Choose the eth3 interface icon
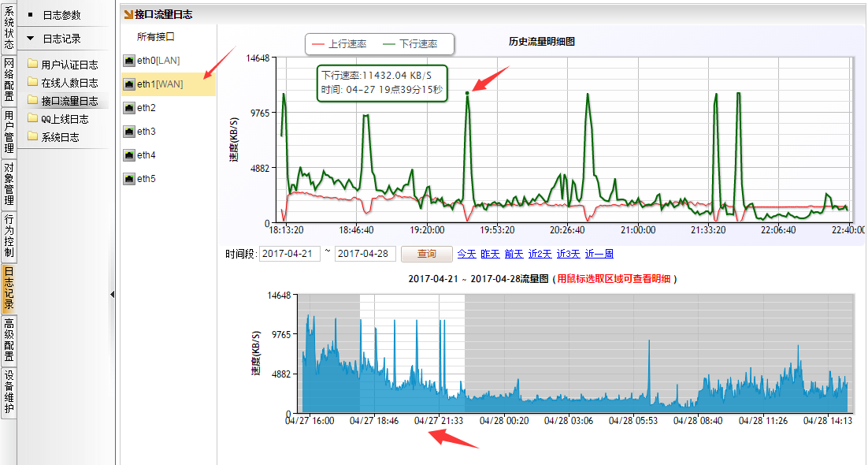 point(129,132)
